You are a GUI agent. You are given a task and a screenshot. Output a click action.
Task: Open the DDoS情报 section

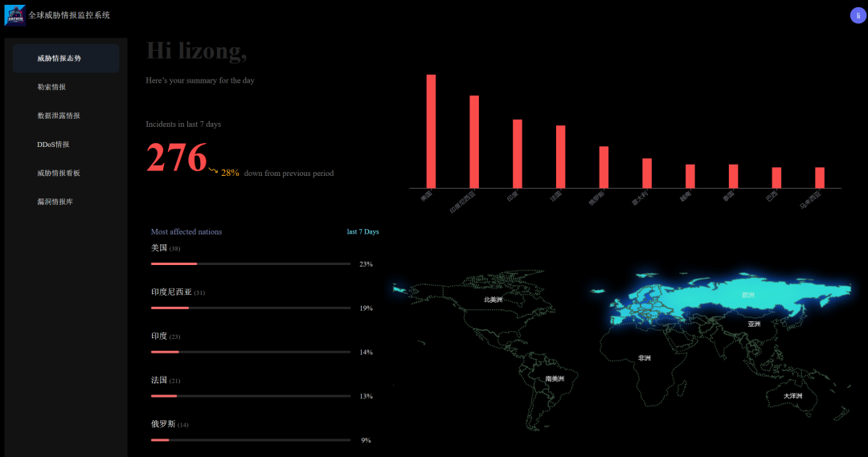53,145
